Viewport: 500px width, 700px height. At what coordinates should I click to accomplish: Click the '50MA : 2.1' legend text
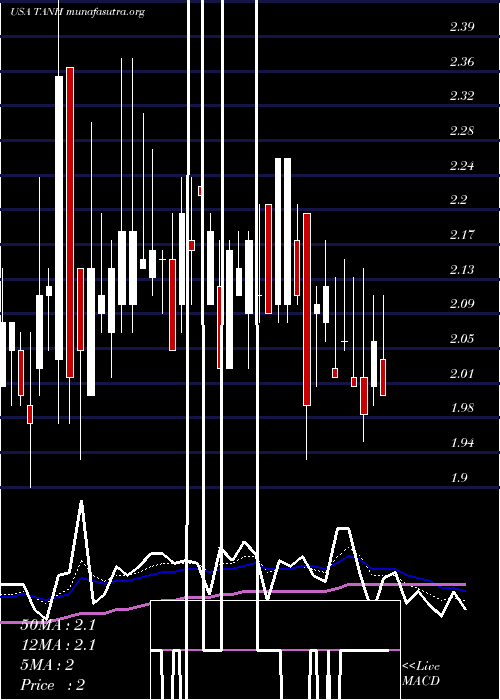pyautogui.click(x=58, y=625)
